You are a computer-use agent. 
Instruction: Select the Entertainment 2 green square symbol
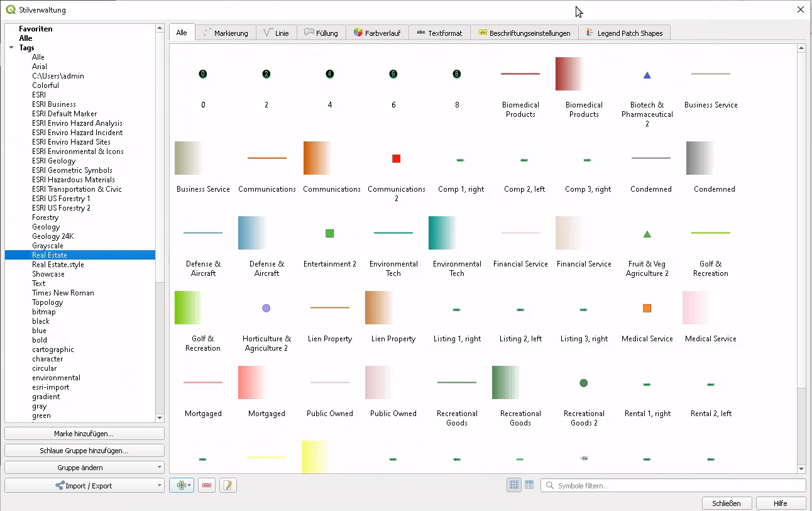click(329, 234)
